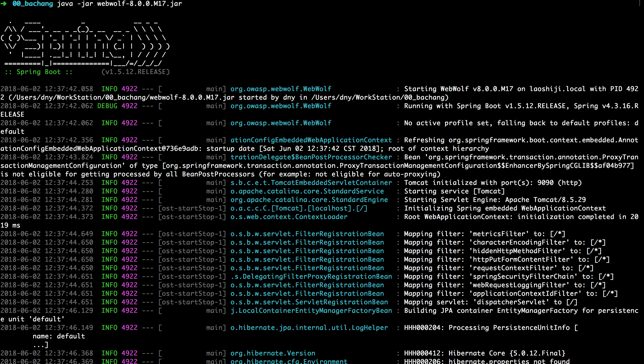
Task: Click the 'name: default' line
Action: click(59, 336)
